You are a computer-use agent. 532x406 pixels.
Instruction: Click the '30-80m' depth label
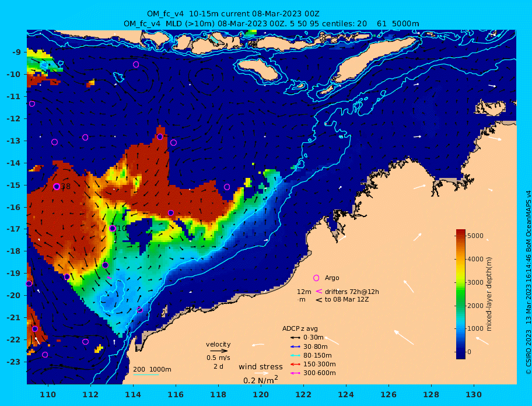point(316,346)
